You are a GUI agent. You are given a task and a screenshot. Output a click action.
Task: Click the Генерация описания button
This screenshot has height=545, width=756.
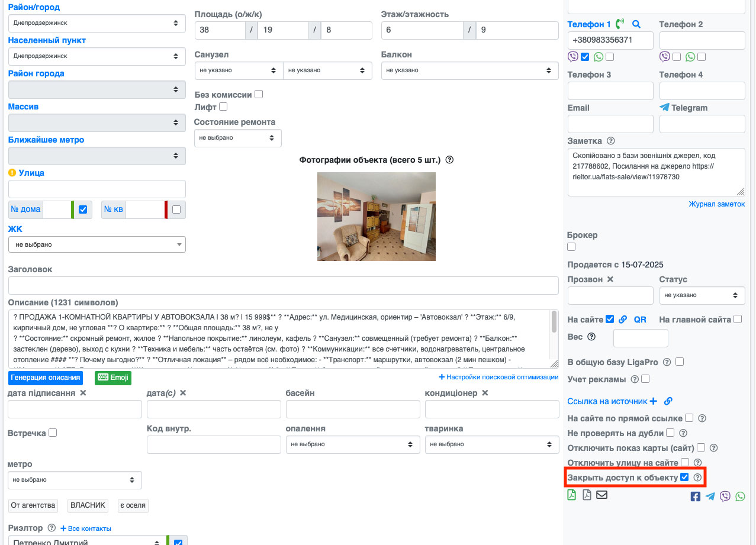tap(46, 378)
